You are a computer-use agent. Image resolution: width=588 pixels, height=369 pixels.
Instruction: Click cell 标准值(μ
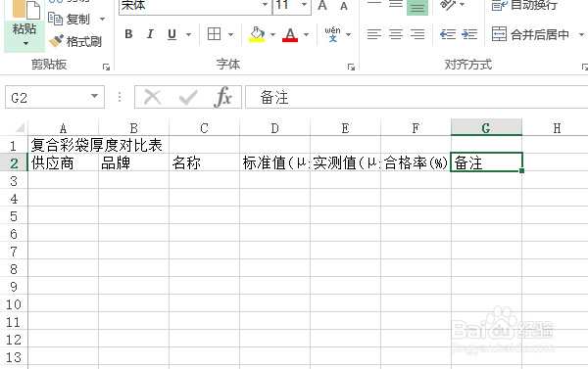click(274, 162)
